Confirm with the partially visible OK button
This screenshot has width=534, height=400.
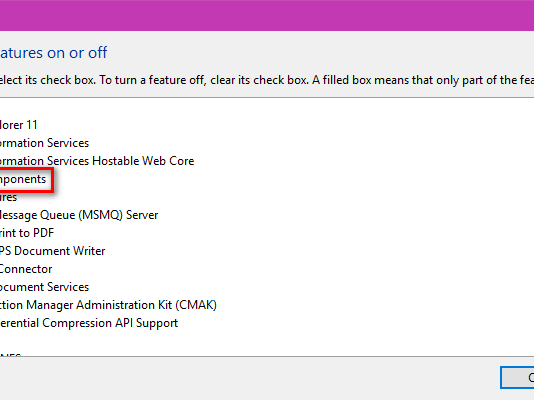point(517,377)
